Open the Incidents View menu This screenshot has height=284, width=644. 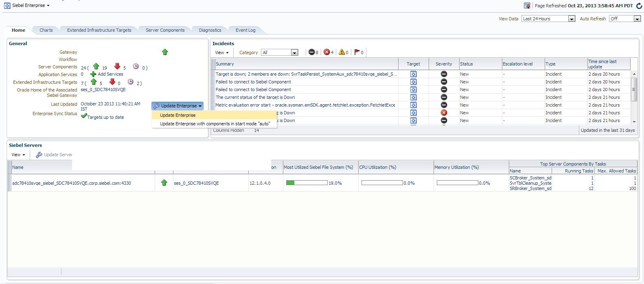222,52
